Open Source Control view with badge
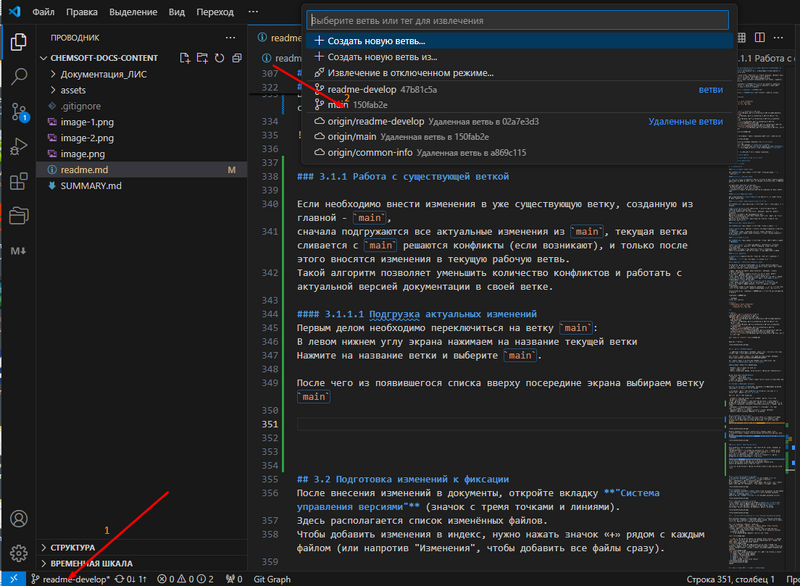Image resolution: width=800 pixels, height=586 pixels. pos(19,112)
